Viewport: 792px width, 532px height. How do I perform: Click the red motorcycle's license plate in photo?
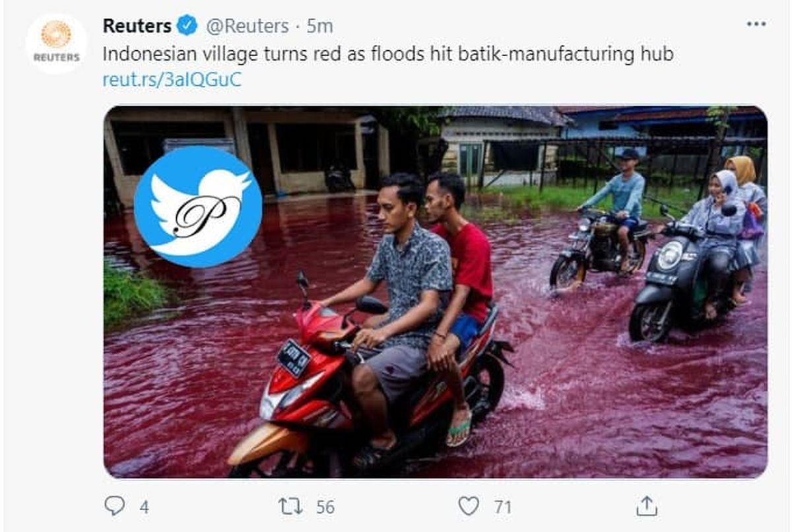tap(294, 358)
